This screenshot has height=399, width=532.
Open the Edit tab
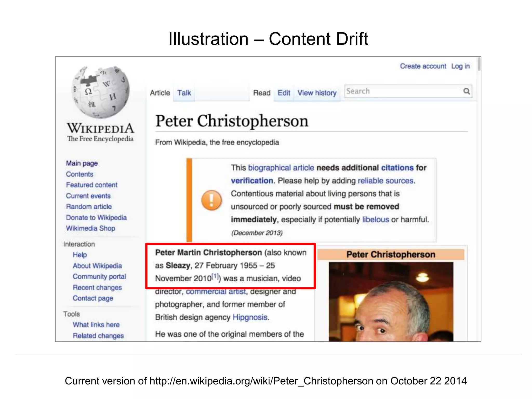(x=284, y=93)
